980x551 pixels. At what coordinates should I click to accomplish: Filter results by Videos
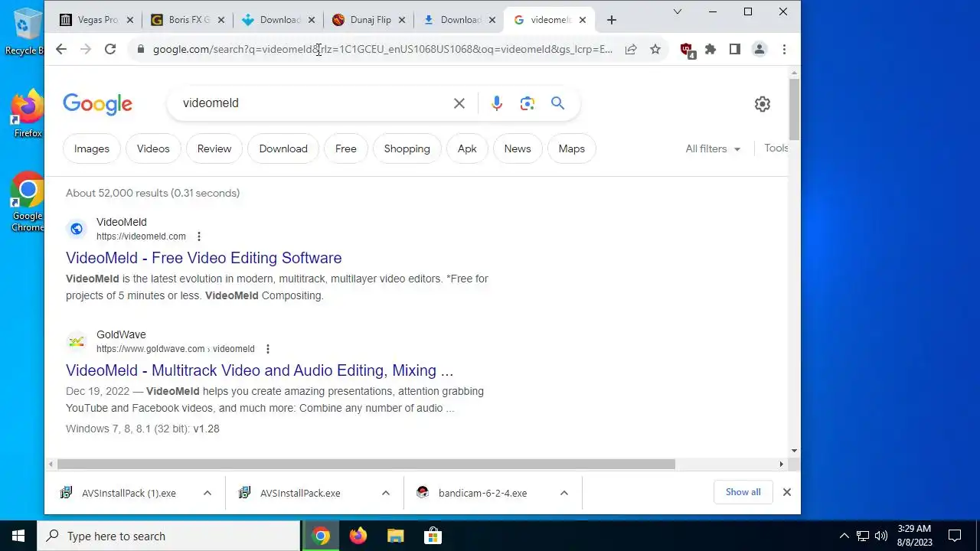153,148
